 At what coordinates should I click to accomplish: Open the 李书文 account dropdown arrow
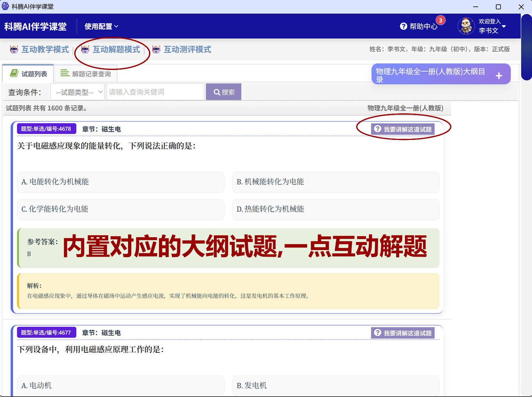[x=504, y=26]
